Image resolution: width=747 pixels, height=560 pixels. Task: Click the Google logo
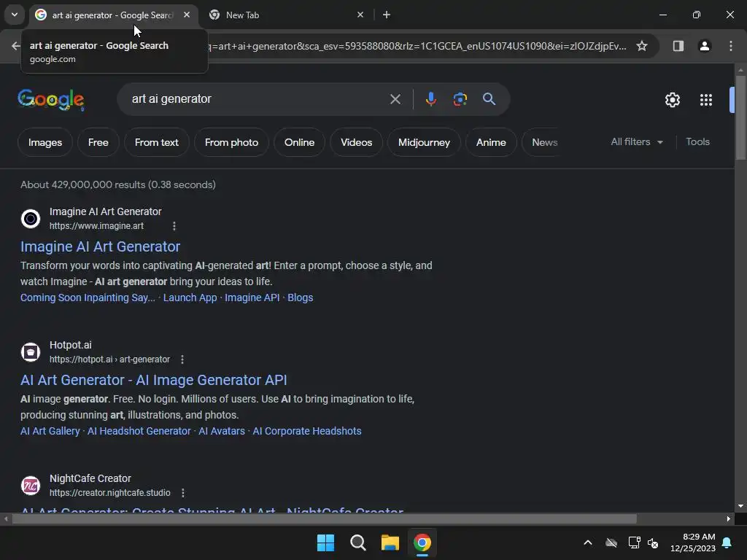tap(51, 99)
